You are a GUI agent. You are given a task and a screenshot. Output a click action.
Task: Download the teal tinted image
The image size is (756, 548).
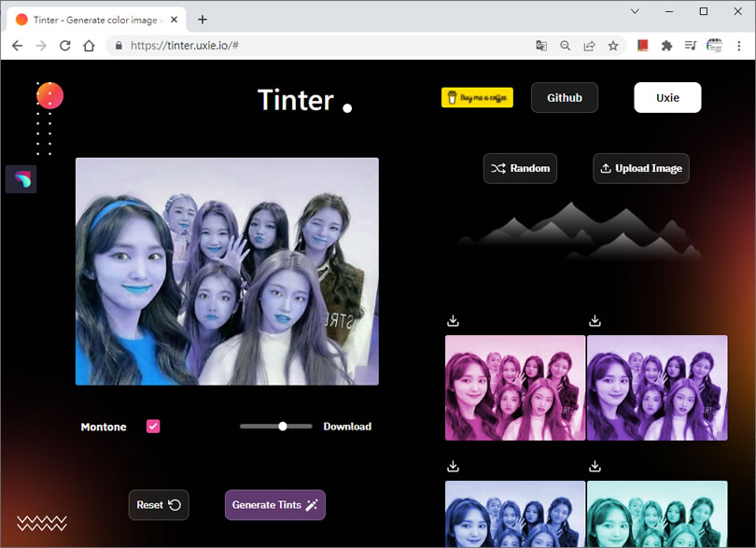595,466
